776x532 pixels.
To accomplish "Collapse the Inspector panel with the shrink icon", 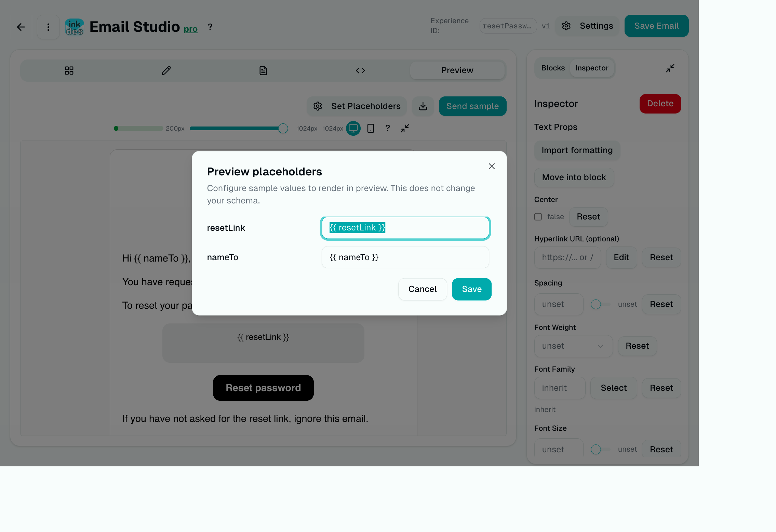I will pyautogui.click(x=670, y=68).
